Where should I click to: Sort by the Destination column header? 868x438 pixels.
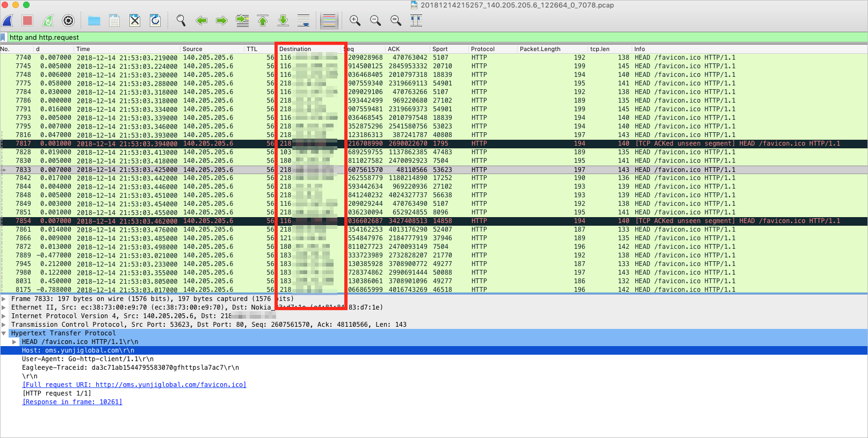coord(310,49)
